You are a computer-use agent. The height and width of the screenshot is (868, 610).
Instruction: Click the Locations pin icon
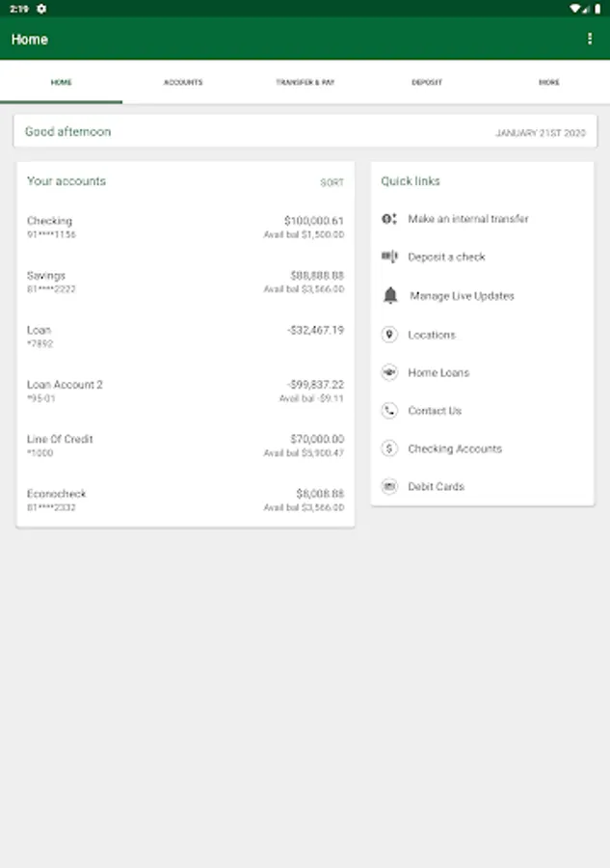pyautogui.click(x=389, y=335)
